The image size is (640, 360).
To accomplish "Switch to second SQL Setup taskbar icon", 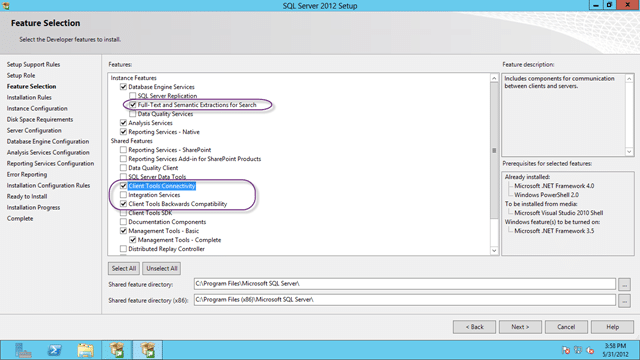I will [x=147, y=350].
